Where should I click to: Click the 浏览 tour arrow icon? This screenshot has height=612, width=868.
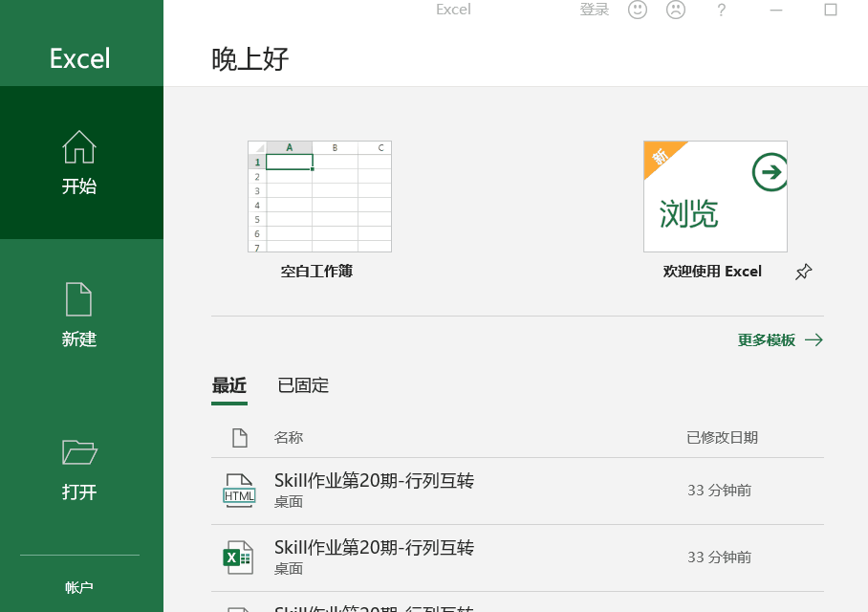pos(770,172)
